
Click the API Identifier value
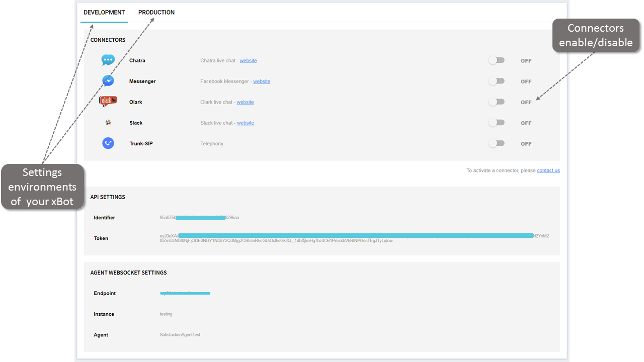pyautogui.click(x=199, y=218)
